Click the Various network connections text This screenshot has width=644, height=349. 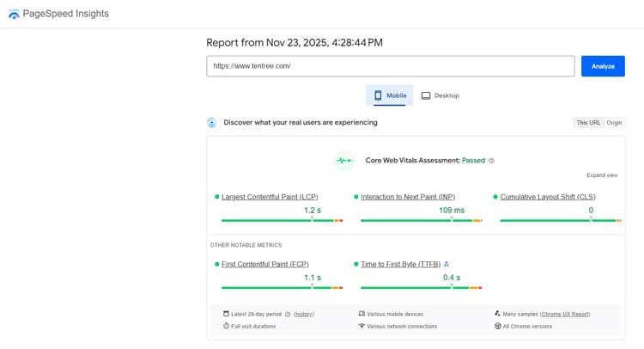point(402,327)
